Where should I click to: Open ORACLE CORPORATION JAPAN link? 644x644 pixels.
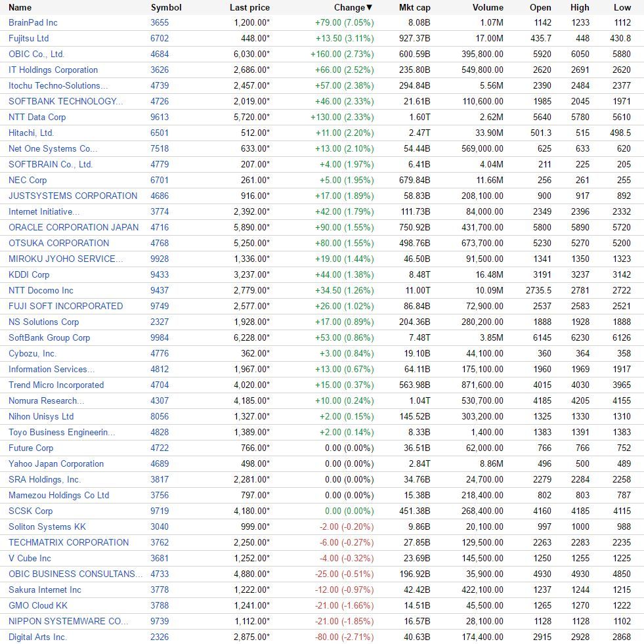(74, 227)
